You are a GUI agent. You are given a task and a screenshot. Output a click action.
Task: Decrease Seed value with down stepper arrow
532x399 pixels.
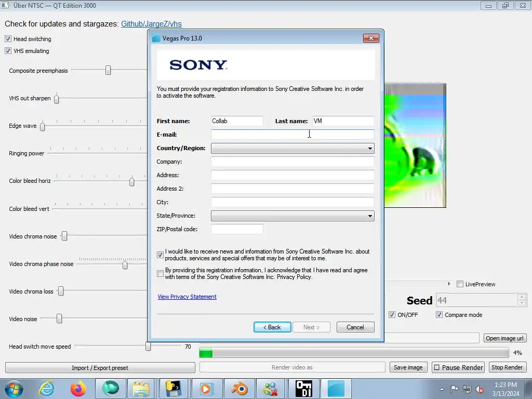(x=522, y=303)
